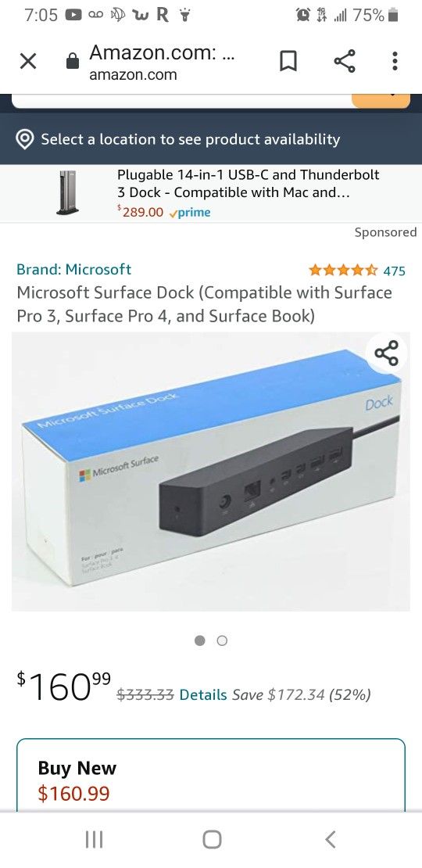Screen dimensions: 422x868
Task: Open the Brand: Microsoft link
Action: click(73, 270)
